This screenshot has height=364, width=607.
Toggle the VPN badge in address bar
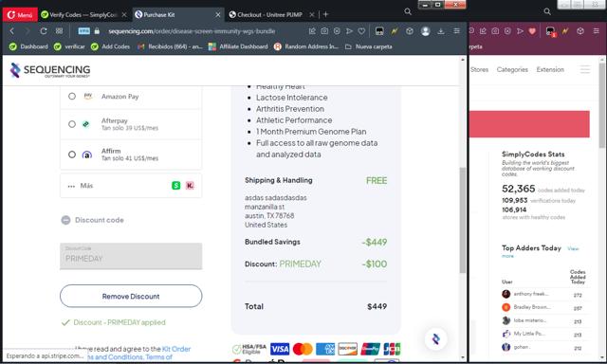[x=83, y=31]
